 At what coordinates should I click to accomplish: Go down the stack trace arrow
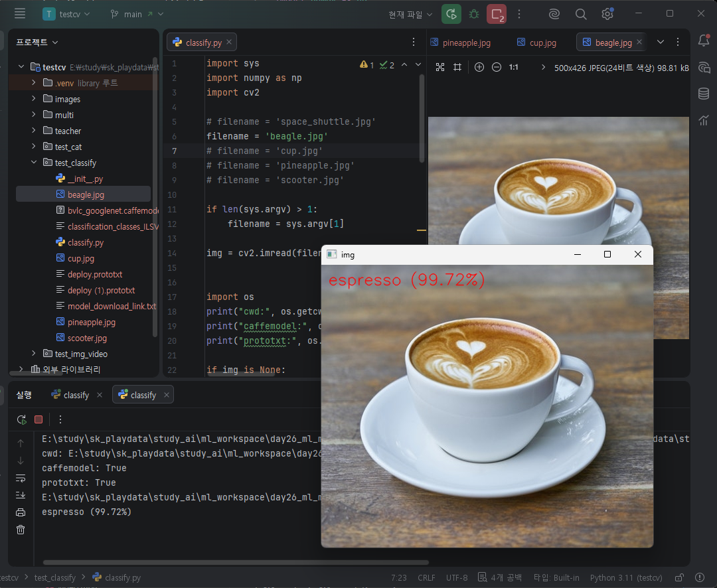21,461
